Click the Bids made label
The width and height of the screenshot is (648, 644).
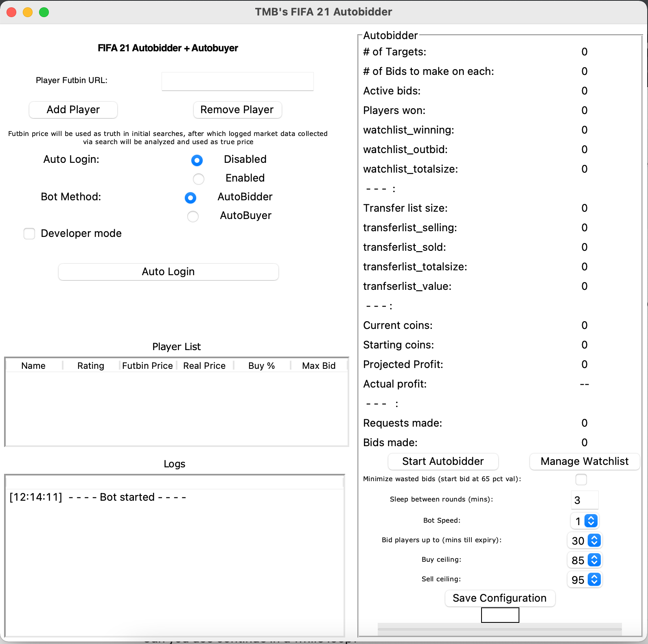pos(390,443)
